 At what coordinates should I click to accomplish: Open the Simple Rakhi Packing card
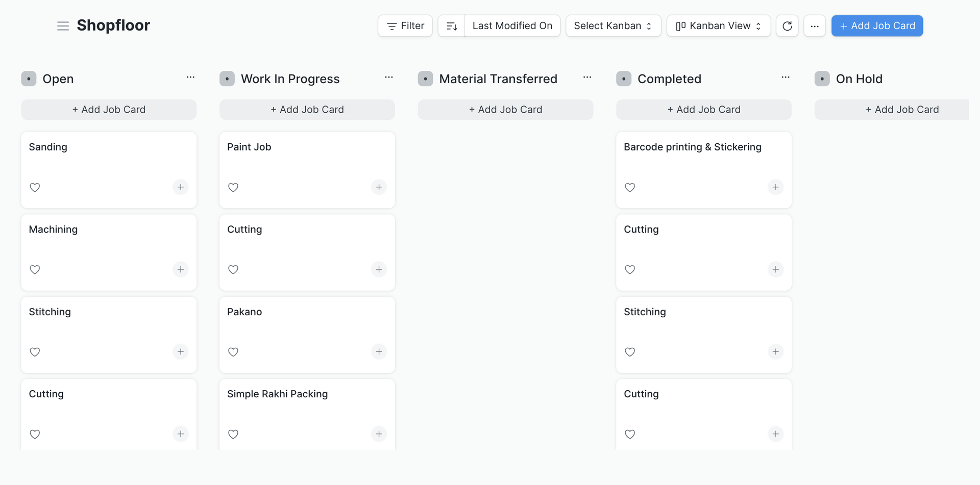click(277, 394)
